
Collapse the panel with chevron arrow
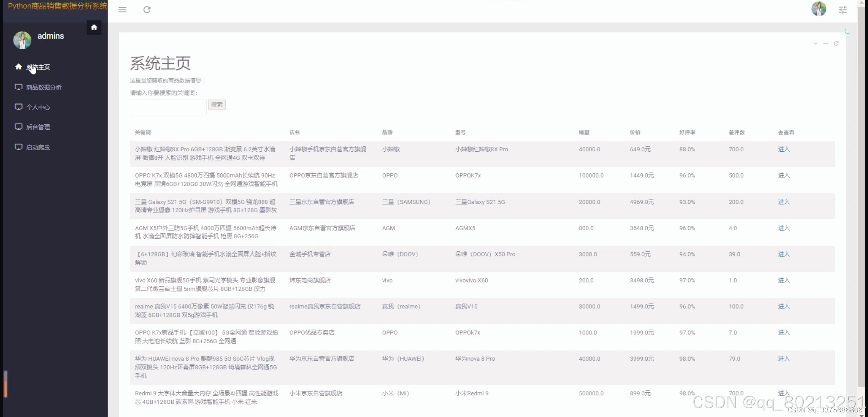coord(815,43)
